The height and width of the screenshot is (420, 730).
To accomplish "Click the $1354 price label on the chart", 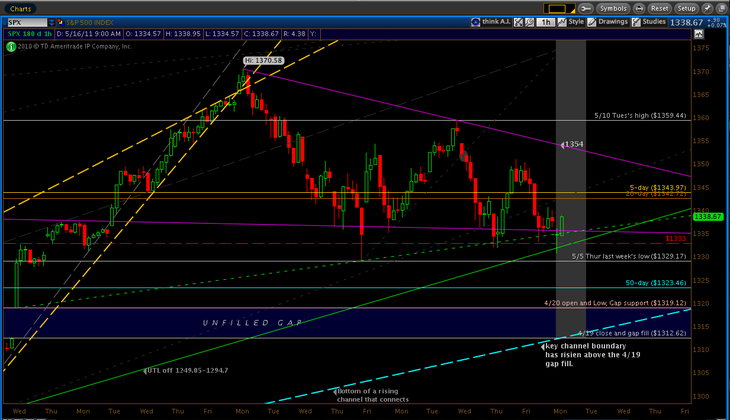I will 573,145.
